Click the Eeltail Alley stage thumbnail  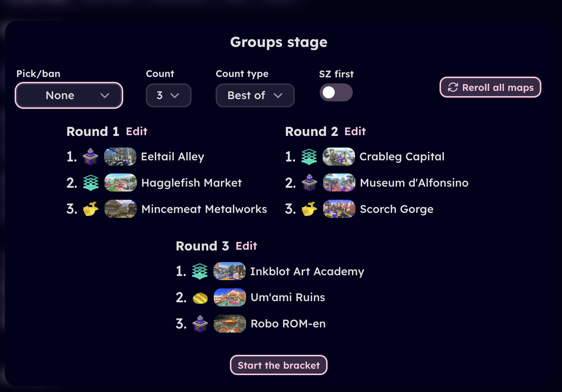point(120,157)
